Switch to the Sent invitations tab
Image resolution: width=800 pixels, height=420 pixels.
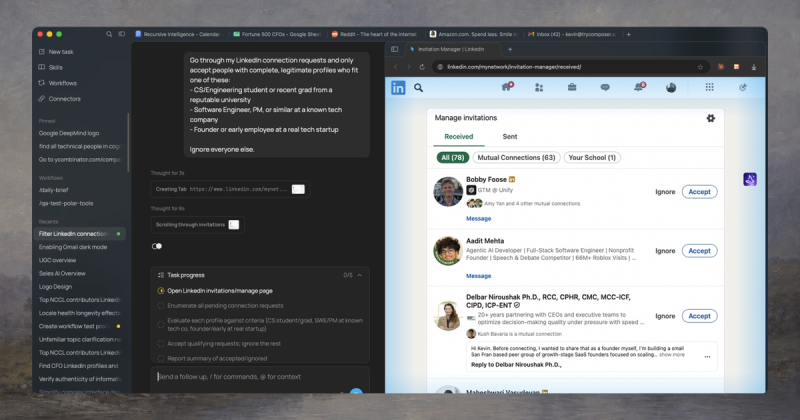tap(510, 137)
